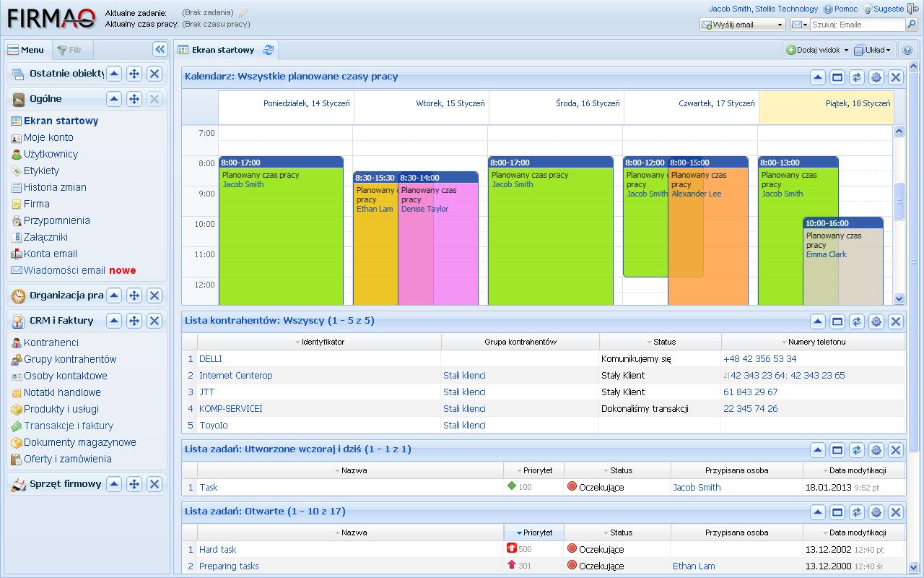Click the Szukaj Emaile search field
This screenshot has width=924, height=578.
point(857,25)
